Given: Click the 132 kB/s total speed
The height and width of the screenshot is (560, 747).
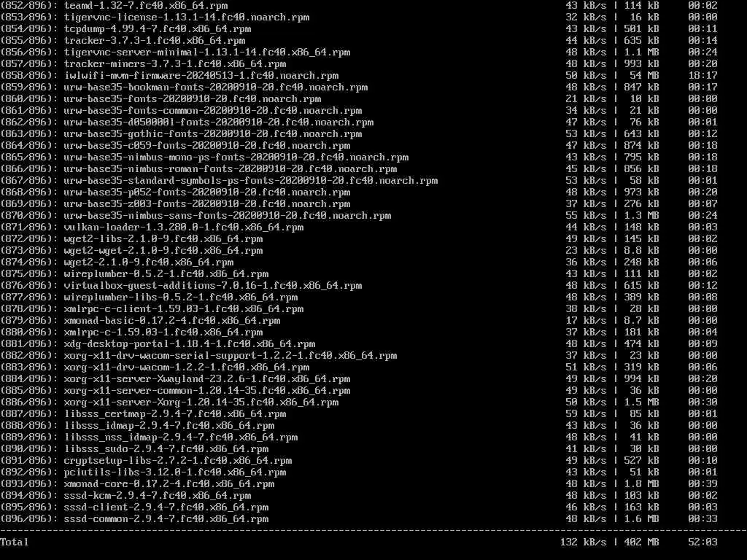Looking at the screenshot, I should point(583,542).
